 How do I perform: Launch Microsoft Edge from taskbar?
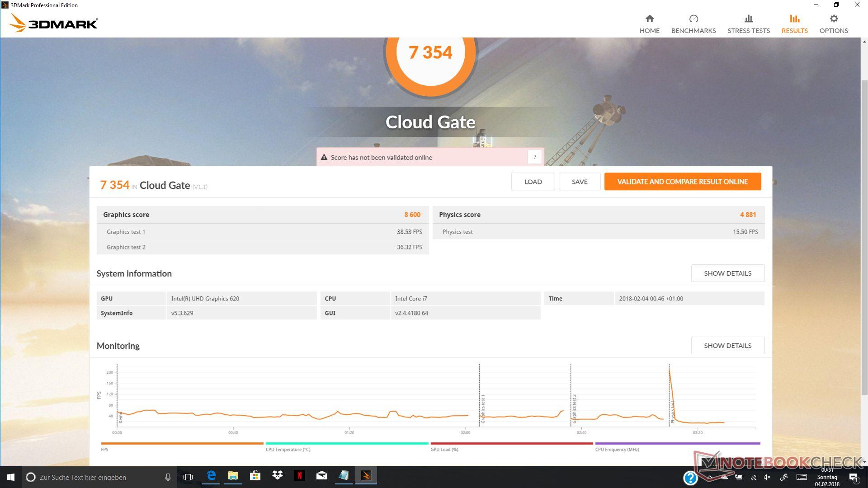211,476
